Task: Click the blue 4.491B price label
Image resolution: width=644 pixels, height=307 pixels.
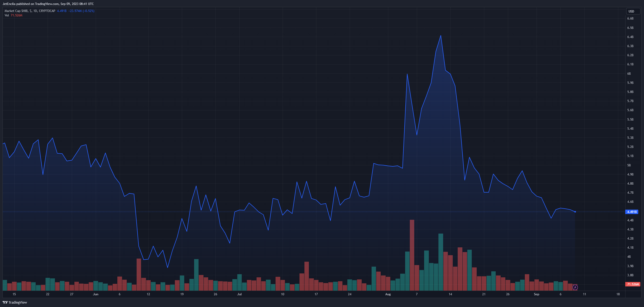Action: 632,212
